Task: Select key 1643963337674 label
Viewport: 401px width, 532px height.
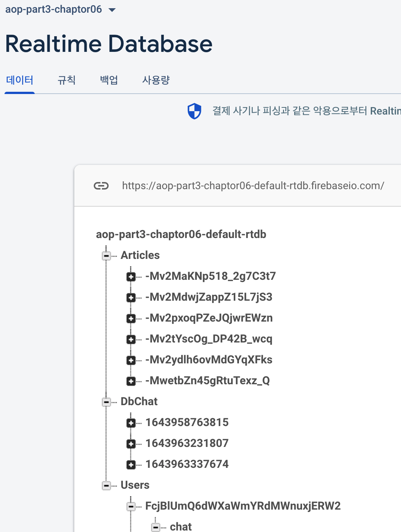Action: click(x=187, y=464)
